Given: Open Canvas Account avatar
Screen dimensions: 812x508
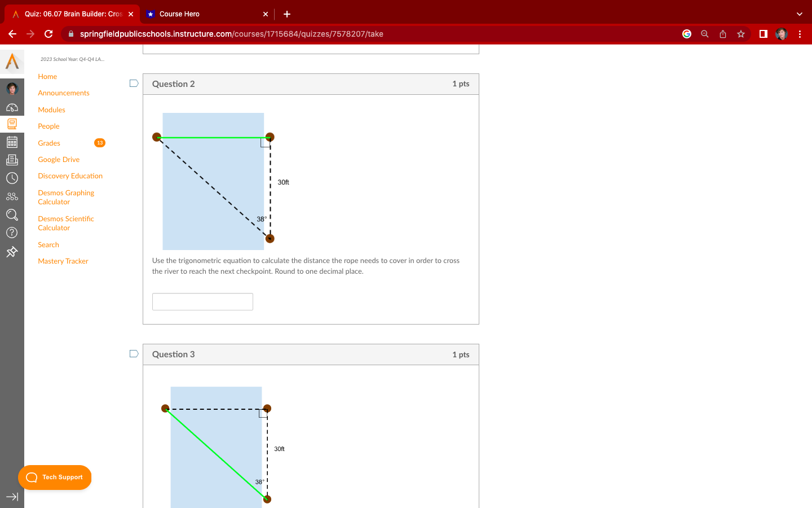Looking at the screenshot, I should point(12,89).
